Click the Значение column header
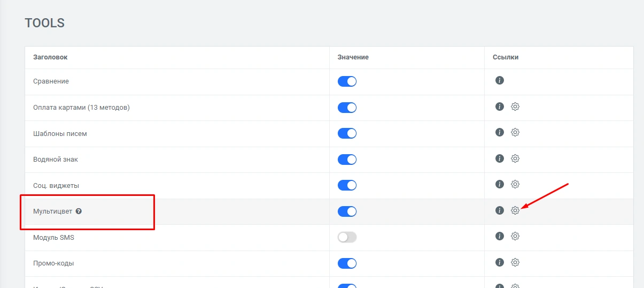The image size is (644, 288). (353, 57)
